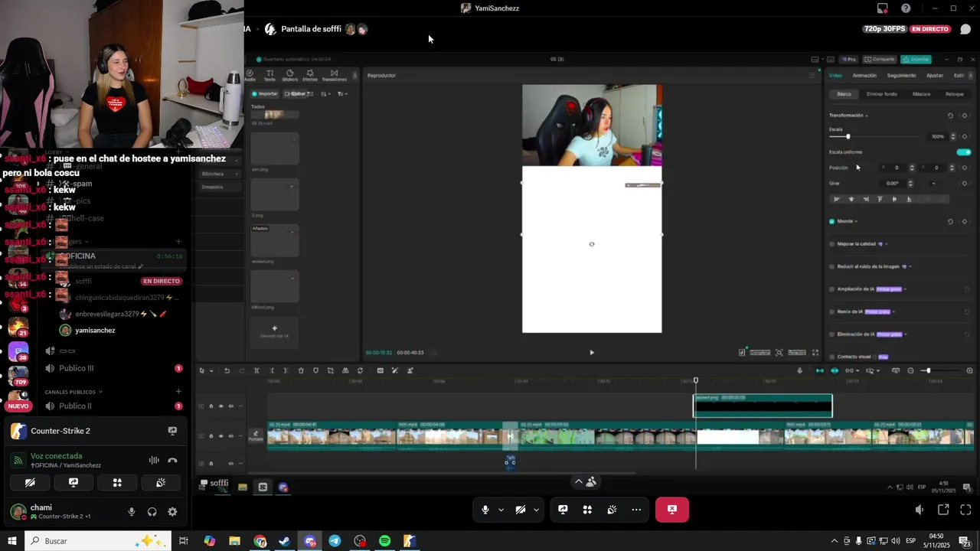Collapse the CANALES PUBLICOS category
Image resolution: width=980 pixels, height=551 pixels.
[x=73, y=392]
